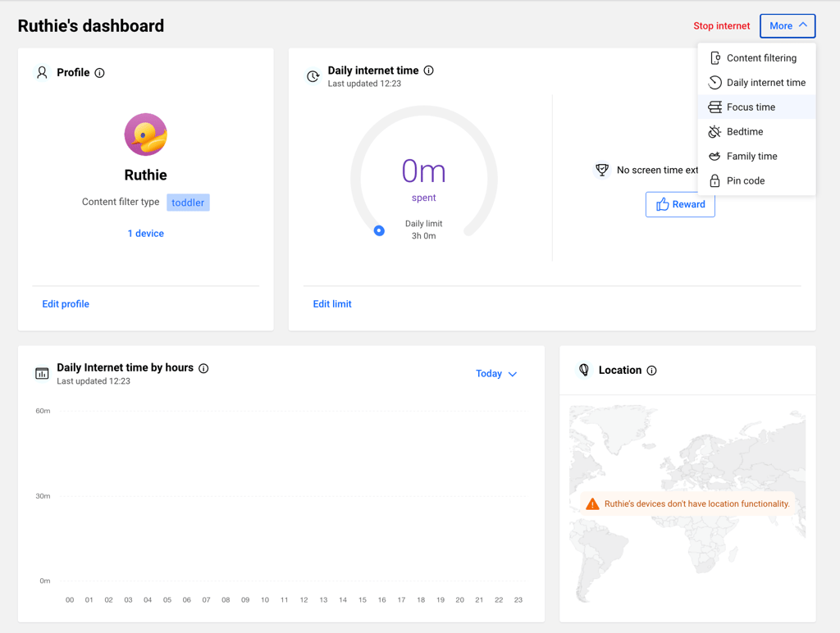Click the Daily internet time menu icon
The width and height of the screenshot is (840, 633).
(x=714, y=83)
